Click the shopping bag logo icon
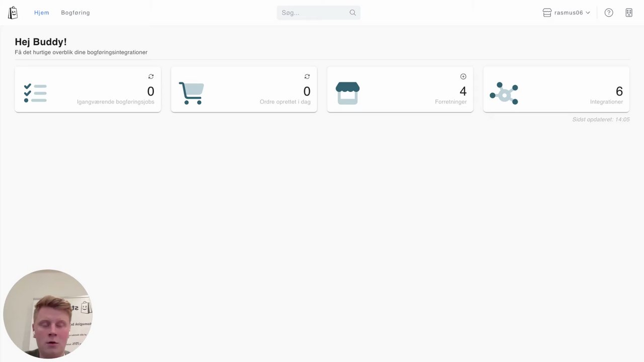644x362 pixels. coord(13,13)
